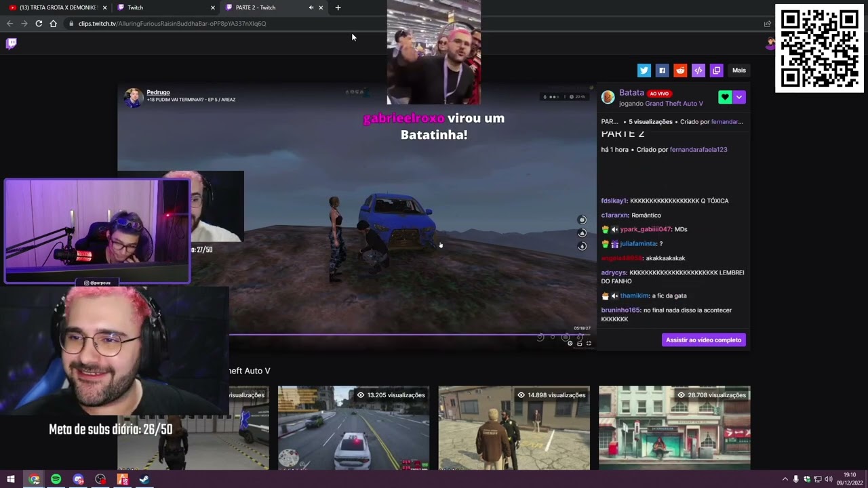Image resolution: width=868 pixels, height=488 pixels.
Task: Close the YouTube TRETA GROTA tab
Action: (105, 7)
